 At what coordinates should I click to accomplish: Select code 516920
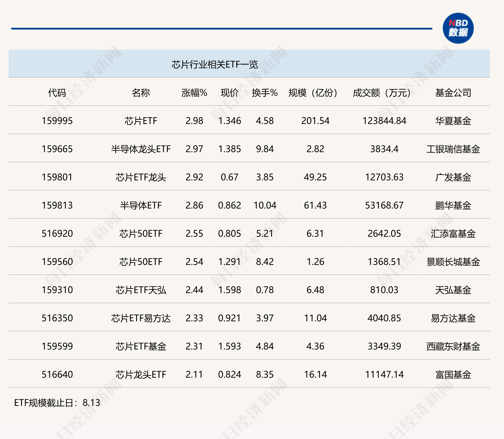click(x=57, y=233)
